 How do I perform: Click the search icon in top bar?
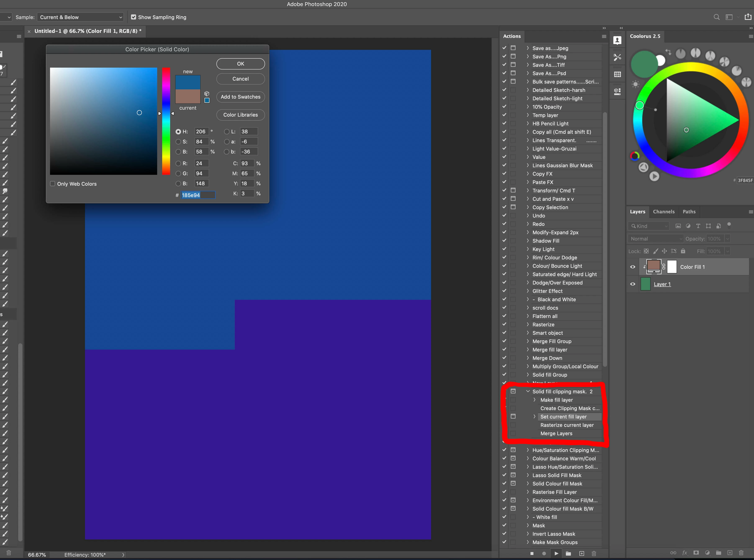coord(716,17)
